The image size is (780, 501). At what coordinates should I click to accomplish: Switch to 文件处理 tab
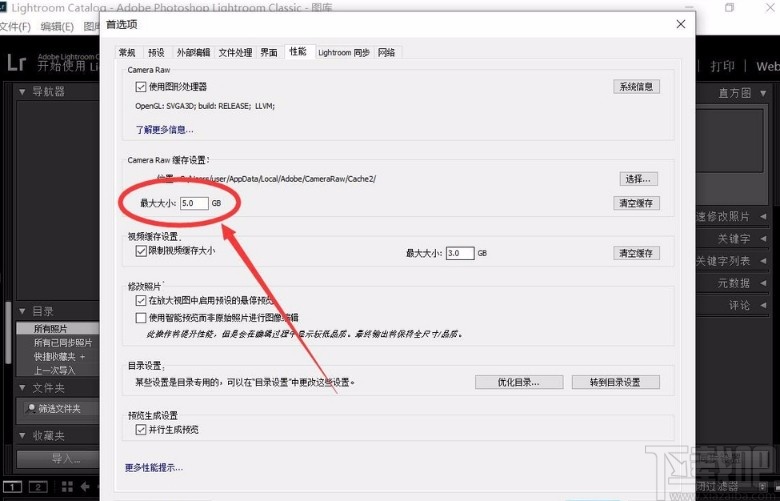point(235,52)
